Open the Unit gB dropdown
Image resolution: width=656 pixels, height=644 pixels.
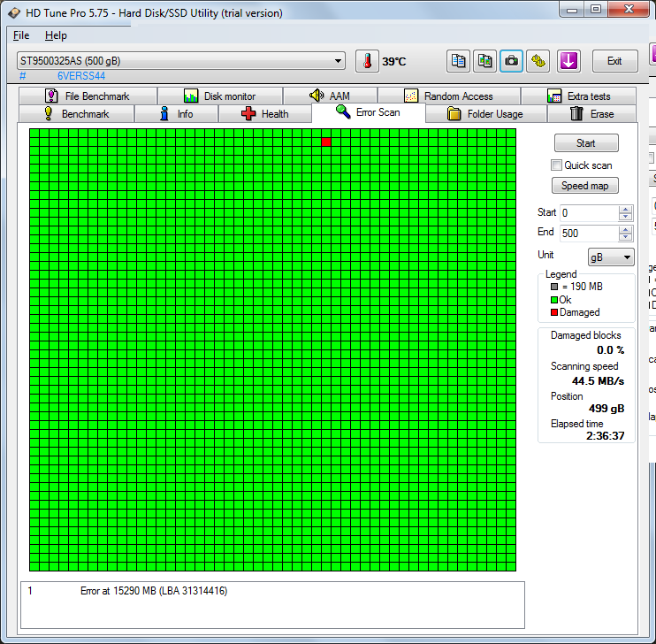[x=611, y=257]
